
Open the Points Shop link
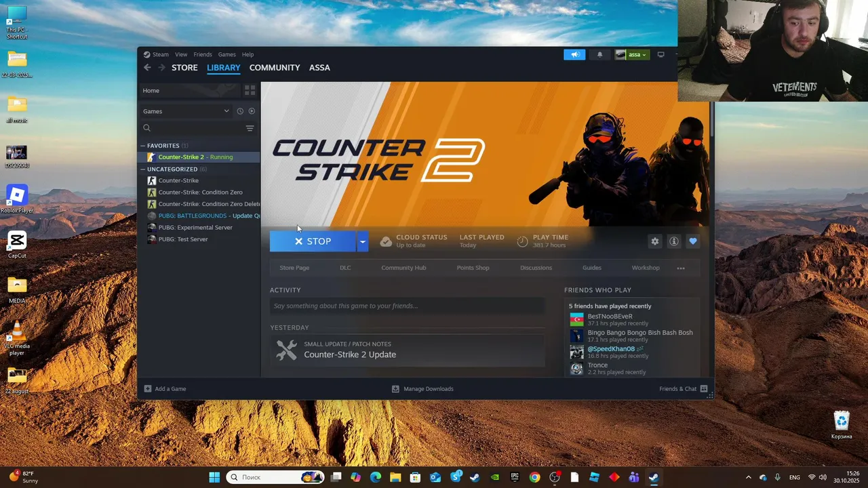[x=473, y=268]
